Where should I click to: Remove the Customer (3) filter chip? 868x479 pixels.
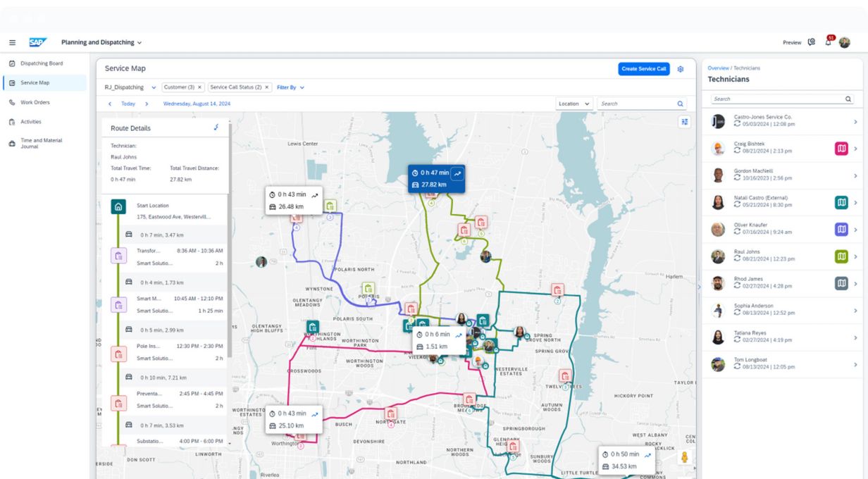[199, 87]
